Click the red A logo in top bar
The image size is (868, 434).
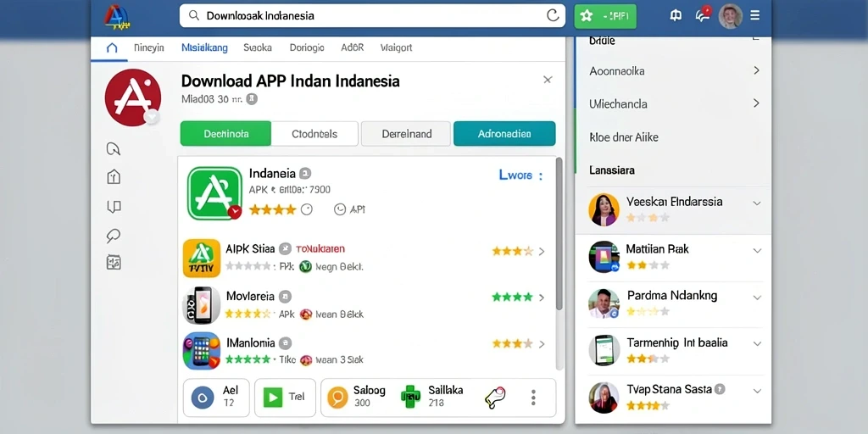point(116,16)
